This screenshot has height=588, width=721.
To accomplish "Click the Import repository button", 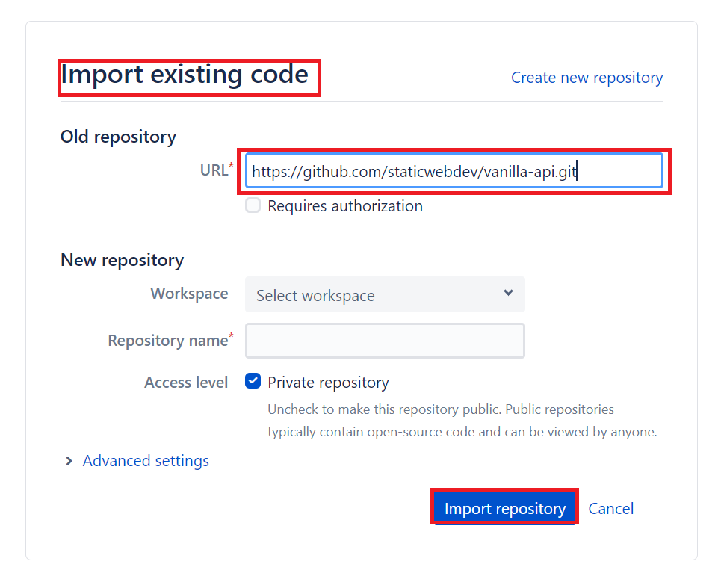I will pos(505,508).
